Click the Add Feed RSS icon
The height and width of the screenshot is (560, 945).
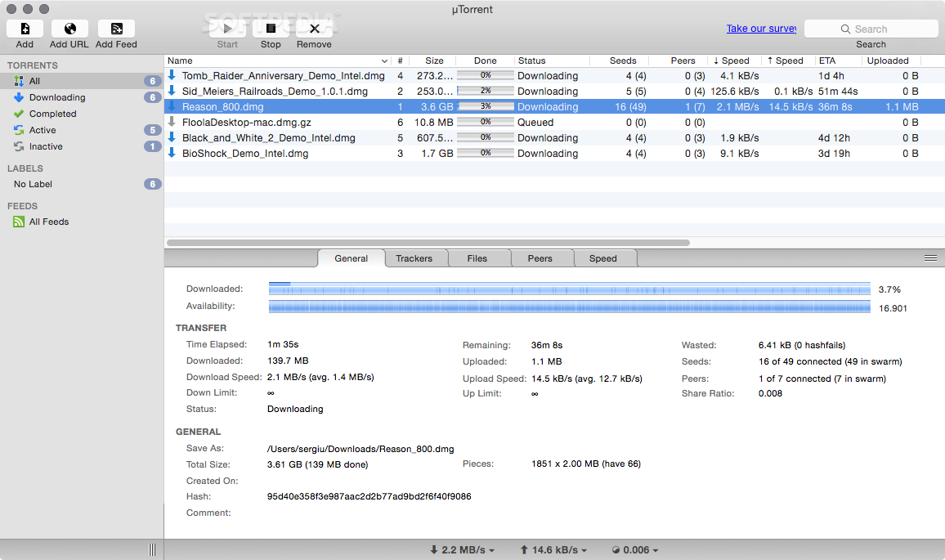pos(116,29)
